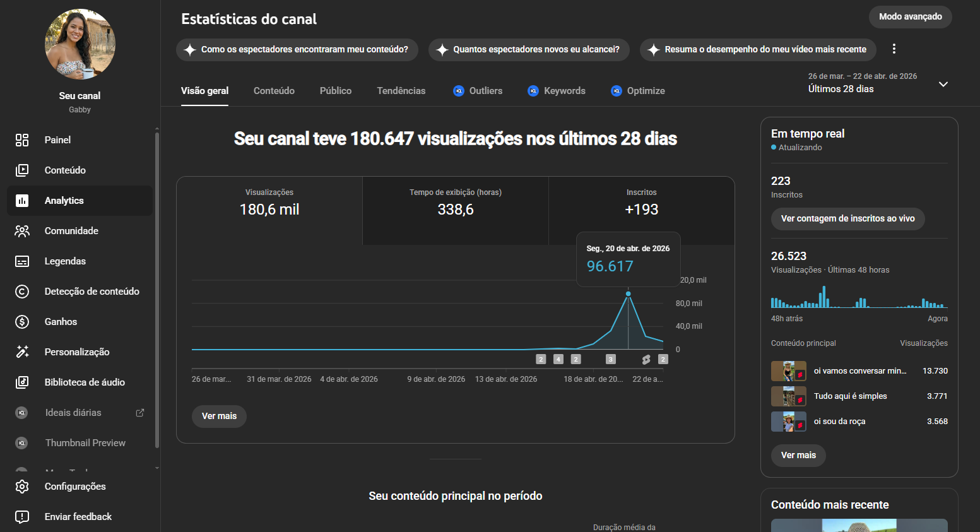Click the chart marker labeled 3
This screenshot has height=532, width=980.
611,360
